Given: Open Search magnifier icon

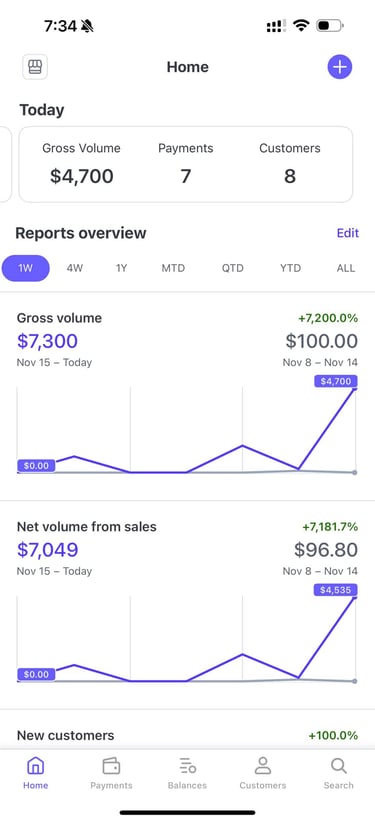Looking at the screenshot, I should pyautogui.click(x=338, y=766).
